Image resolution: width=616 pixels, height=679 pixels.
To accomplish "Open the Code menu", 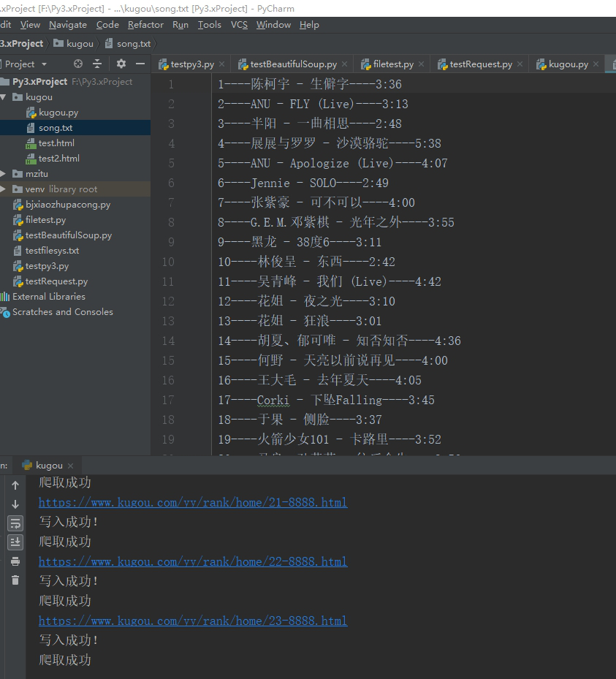I will (108, 25).
